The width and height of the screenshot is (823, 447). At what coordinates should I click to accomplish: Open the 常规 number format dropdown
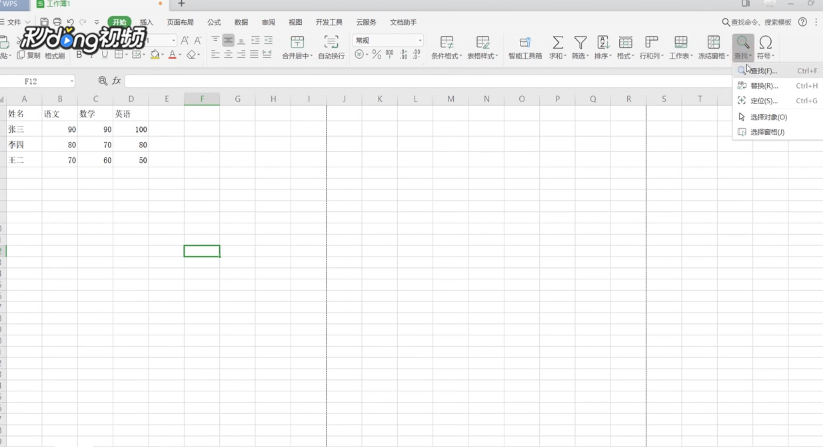coord(388,40)
